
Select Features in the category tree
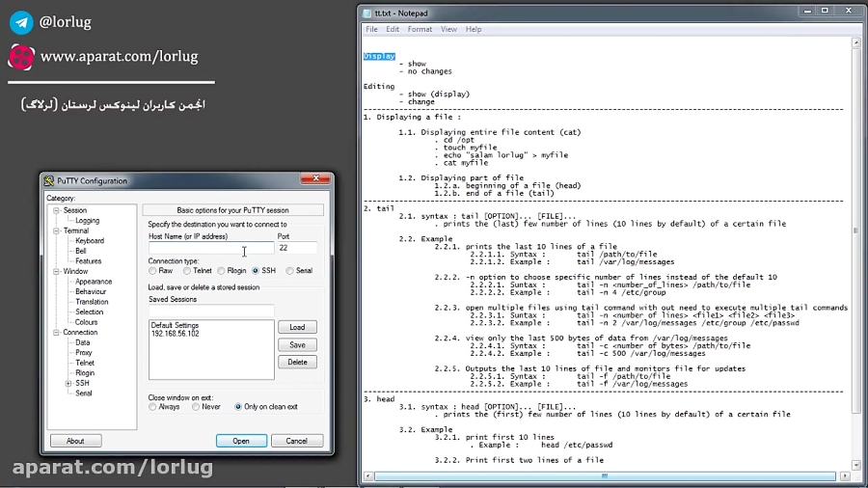(x=89, y=261)
